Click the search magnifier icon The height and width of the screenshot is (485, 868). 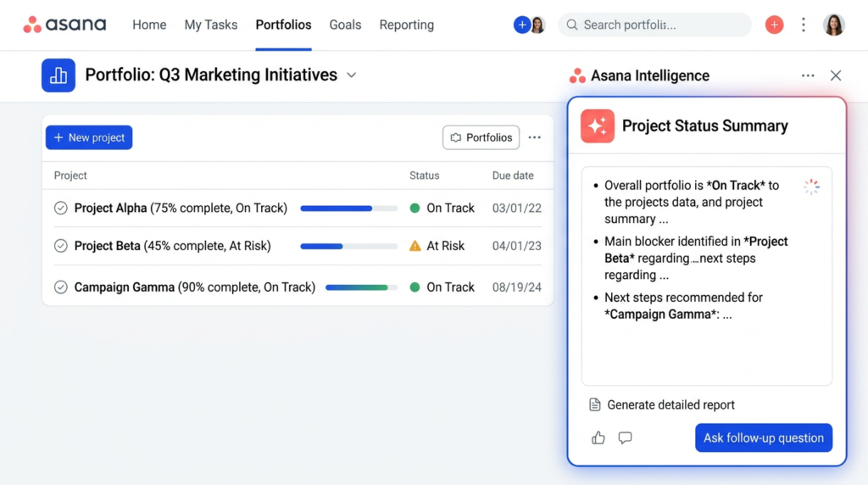pos(572,25)
